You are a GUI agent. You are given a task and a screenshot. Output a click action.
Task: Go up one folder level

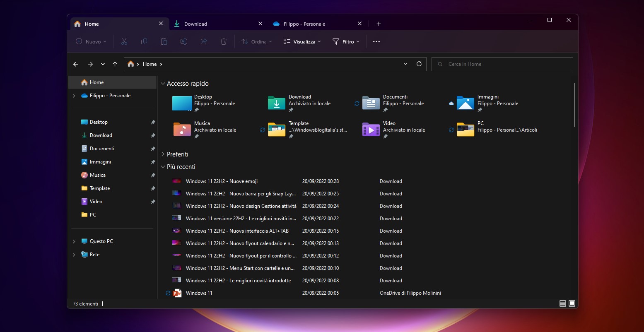[x=115, y=64]
